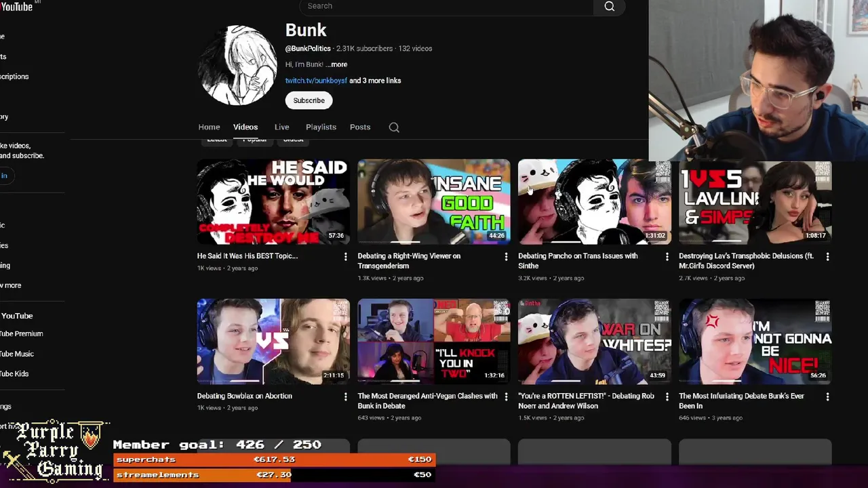
Task: Open Subscriptions in the sidebar
Action: 14,77
